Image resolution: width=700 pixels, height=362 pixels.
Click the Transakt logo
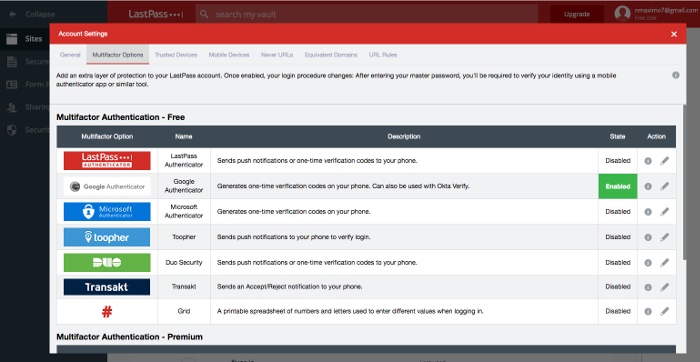107,287
